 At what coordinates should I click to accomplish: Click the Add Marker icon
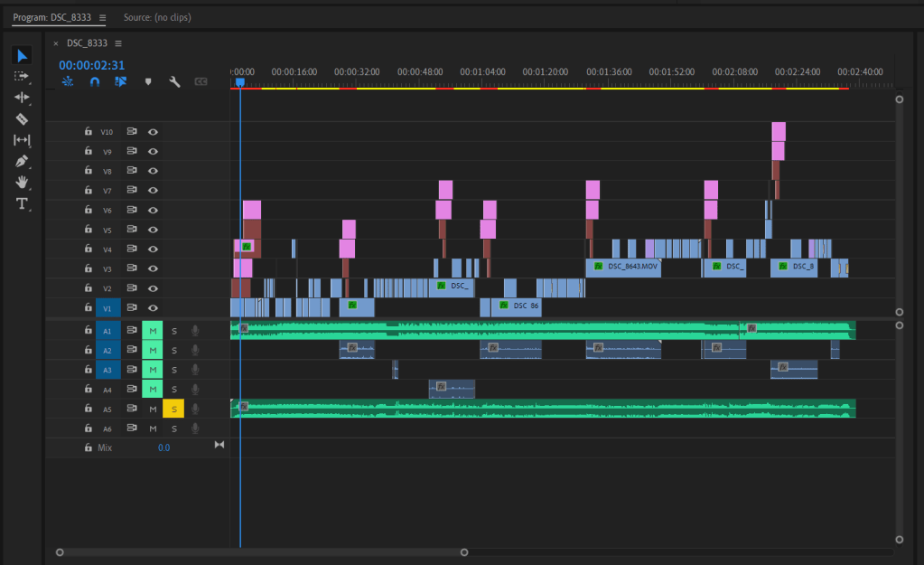(x=148, y=81)
